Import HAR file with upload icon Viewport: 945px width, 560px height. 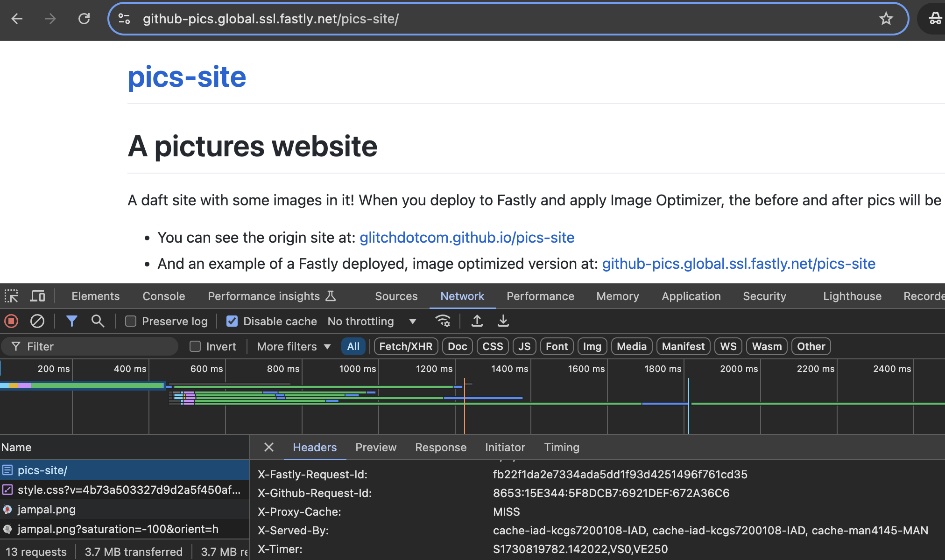coord(477,321)
